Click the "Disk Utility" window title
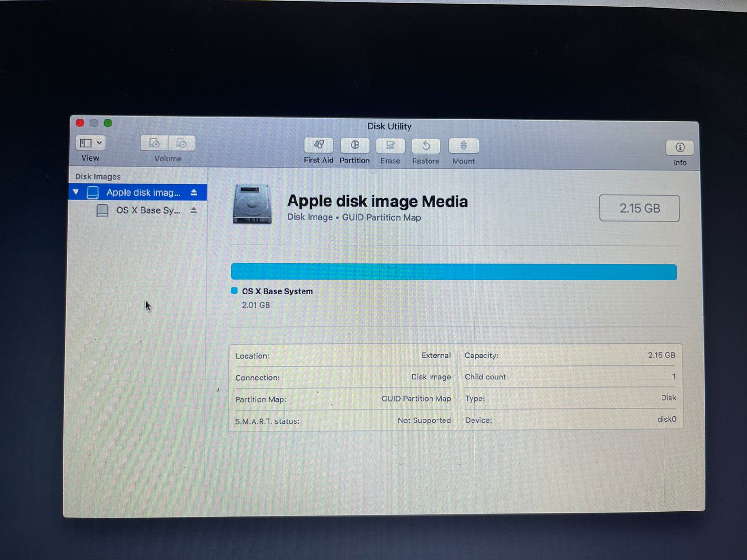Image resolution: width=747 pixels, height=560 pixels. click(x=389, y=126)
